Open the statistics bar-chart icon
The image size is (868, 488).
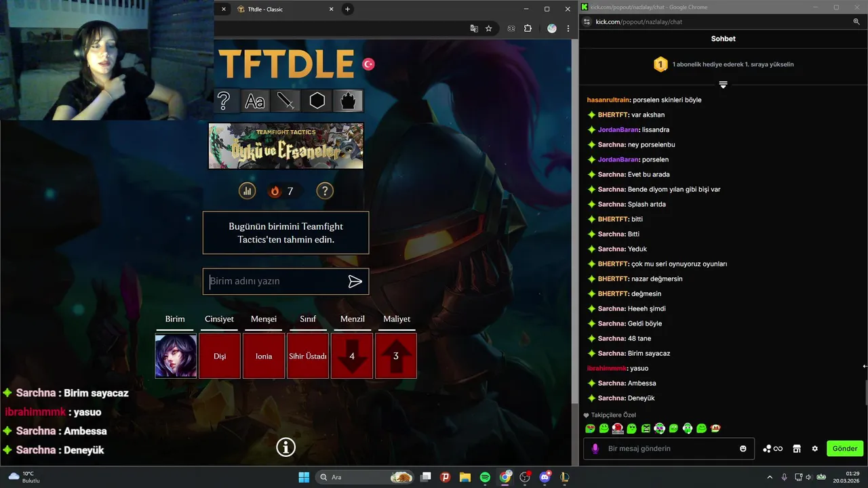[x=247, y=191]
